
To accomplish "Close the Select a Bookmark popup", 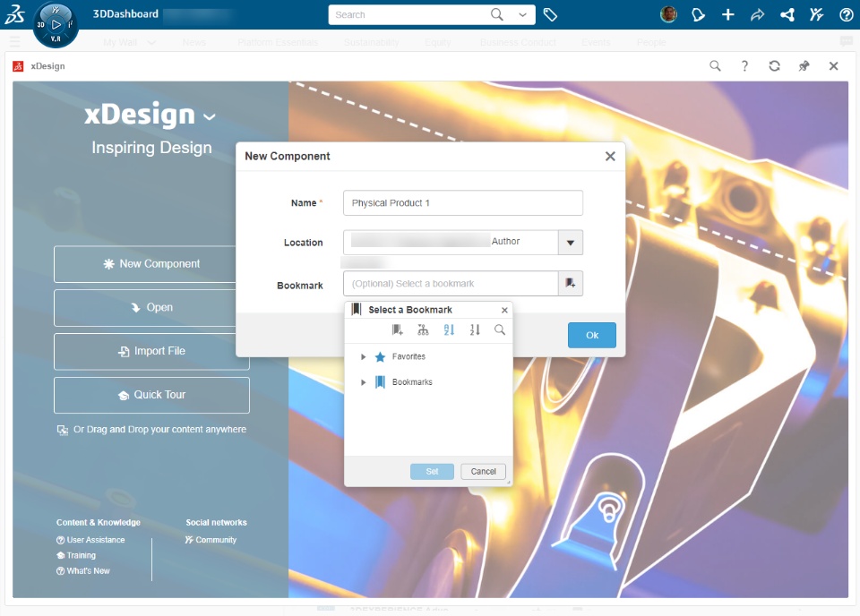I will pyautogui.click(x=504, y=310).
